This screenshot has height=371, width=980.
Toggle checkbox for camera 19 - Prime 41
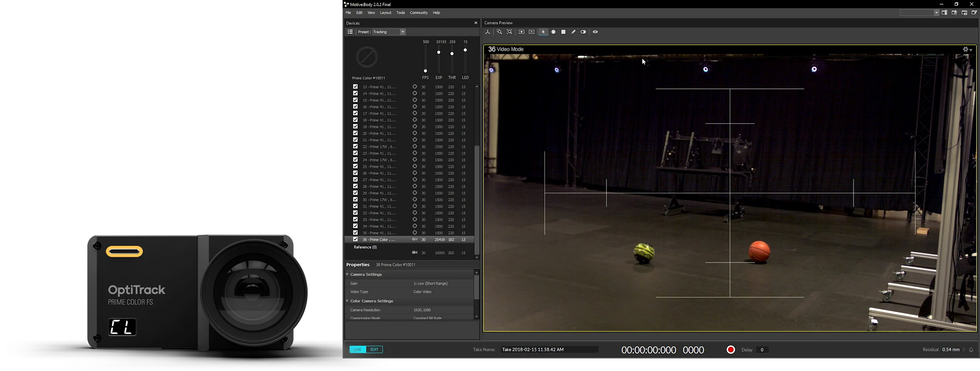355,127
